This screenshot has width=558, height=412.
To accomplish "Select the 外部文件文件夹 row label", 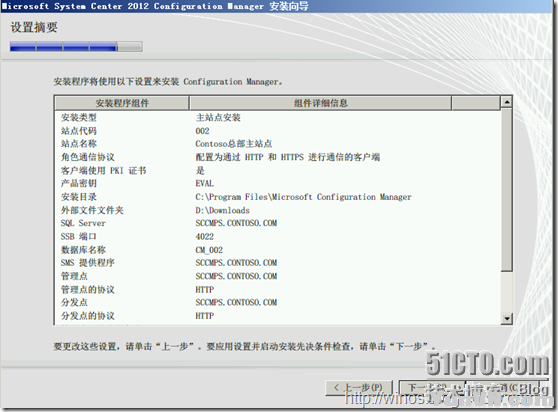I will pos(92,210).
